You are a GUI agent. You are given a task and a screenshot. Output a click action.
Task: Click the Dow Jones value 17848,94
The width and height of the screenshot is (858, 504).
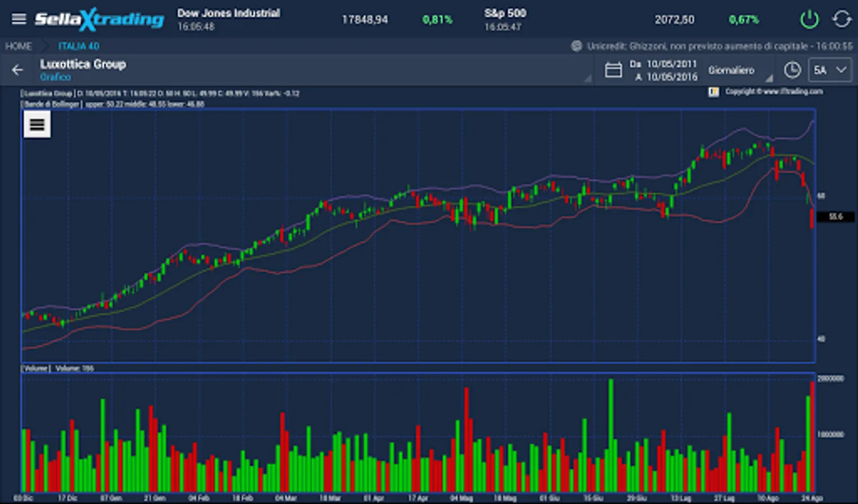[365, 20]
